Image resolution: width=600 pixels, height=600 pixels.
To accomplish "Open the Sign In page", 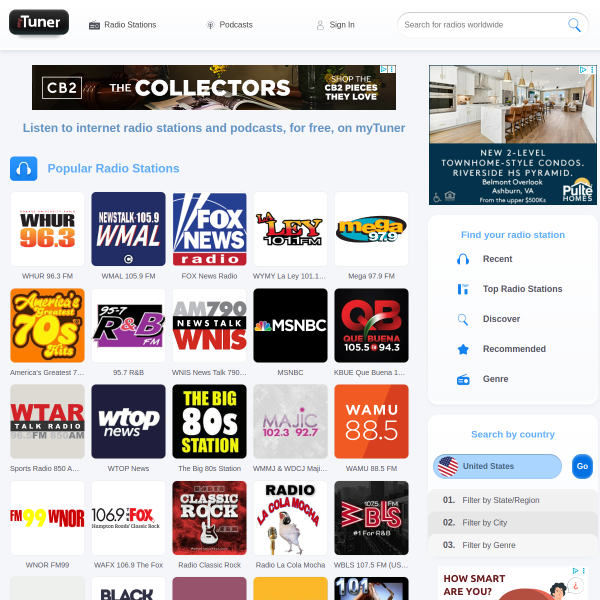I will tap(336, 25).
